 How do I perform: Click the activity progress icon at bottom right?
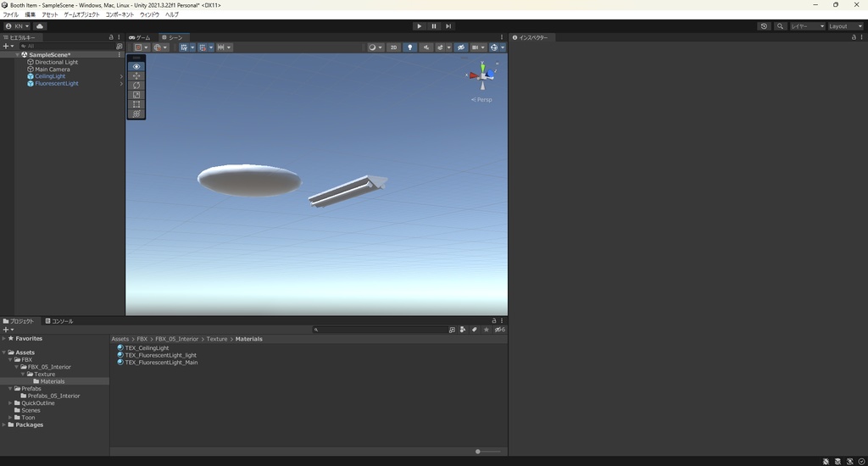coord(861,461)
